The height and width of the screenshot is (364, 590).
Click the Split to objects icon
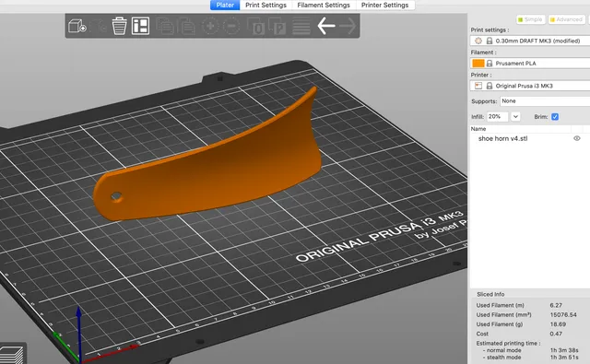coord(256,27)
